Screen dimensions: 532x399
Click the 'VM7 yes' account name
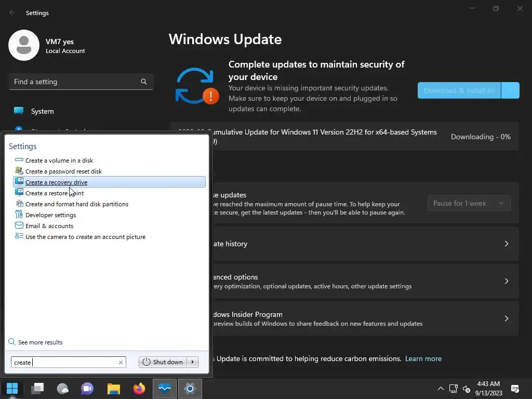pos(60,42)
